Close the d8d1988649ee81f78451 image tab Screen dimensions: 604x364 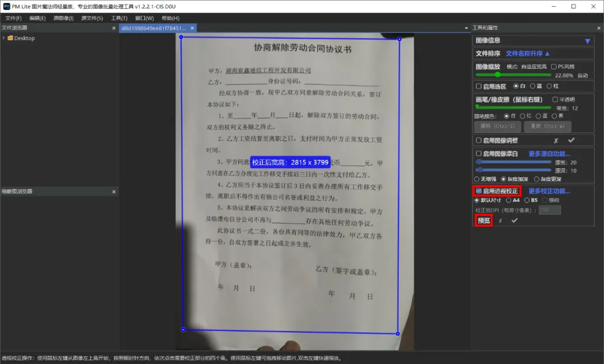coord(192,28)
